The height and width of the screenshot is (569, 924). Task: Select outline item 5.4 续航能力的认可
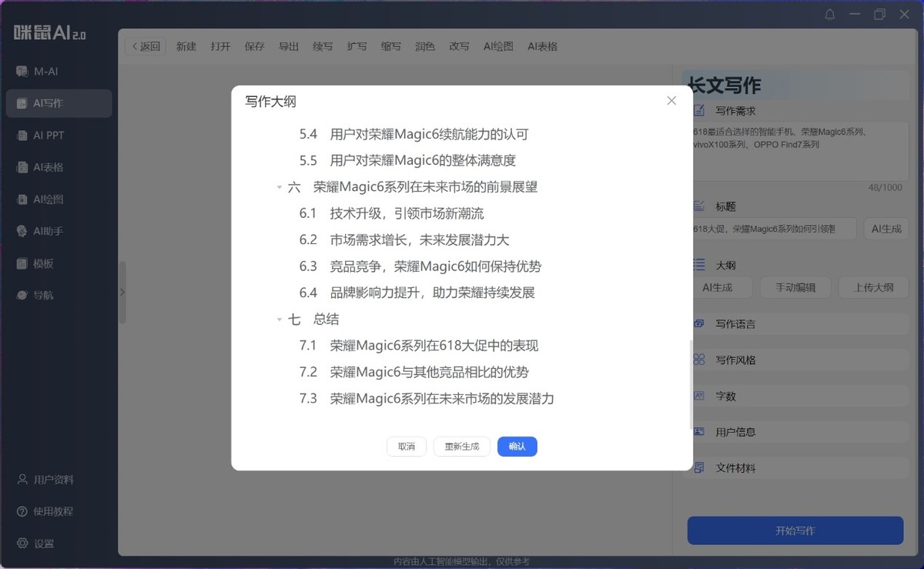[414, 134]
